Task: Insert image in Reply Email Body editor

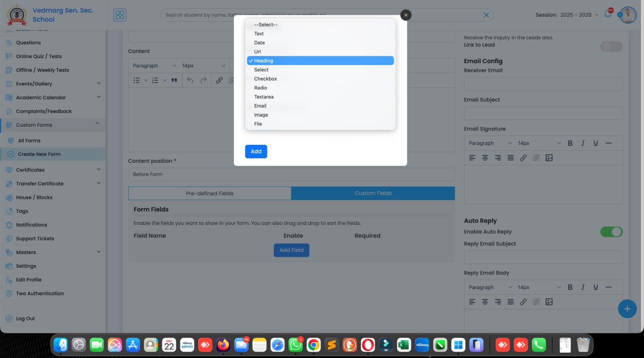Action: 549,302
